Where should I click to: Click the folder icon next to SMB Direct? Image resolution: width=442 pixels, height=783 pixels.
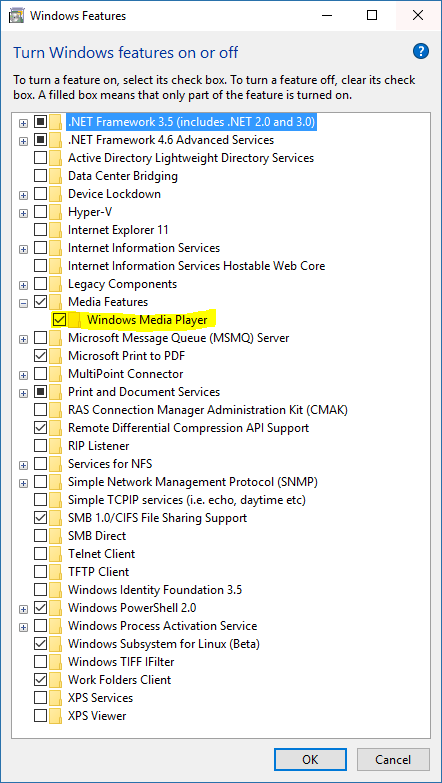pyautogui.click(x=55, y=536)
